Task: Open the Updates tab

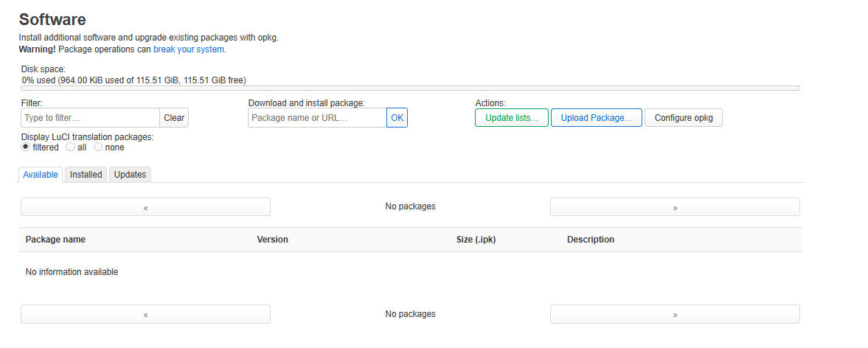Action: point(130,175)
